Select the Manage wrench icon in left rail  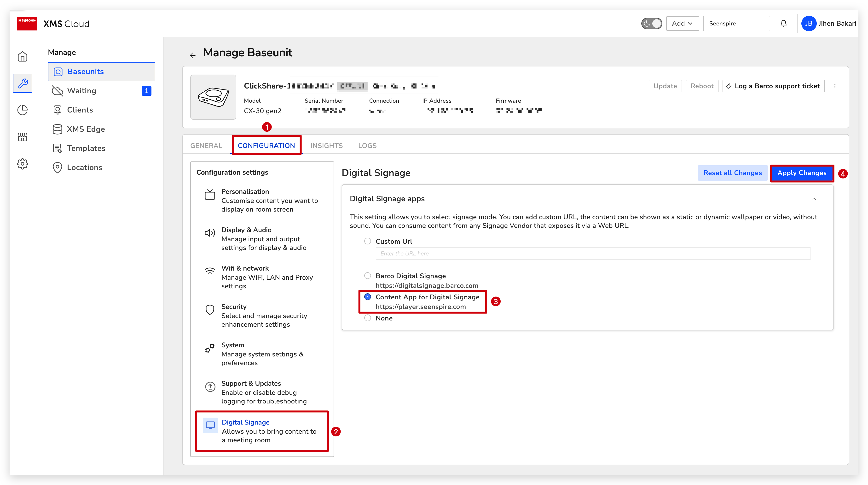pyautogui.click(x=23, y=83)
